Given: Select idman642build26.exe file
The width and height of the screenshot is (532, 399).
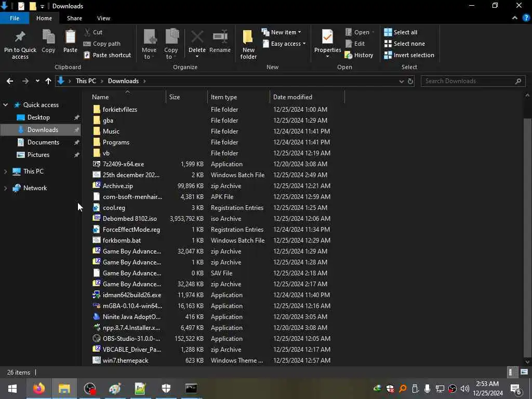Looking at the screenshot, I should click(x=132, y=295).
